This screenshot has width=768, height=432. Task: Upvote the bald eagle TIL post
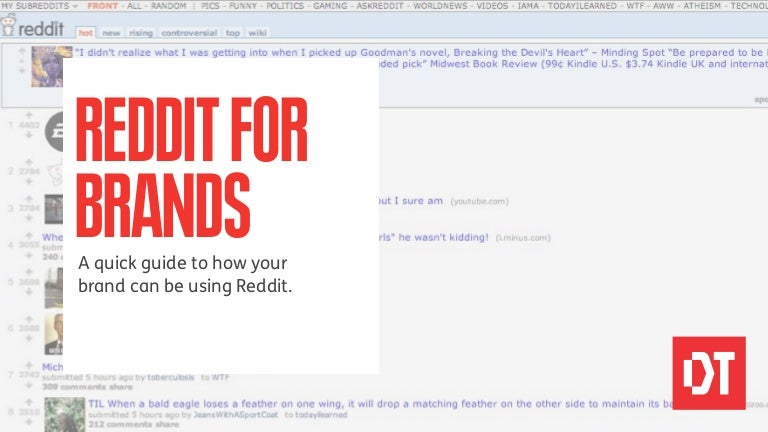29,400
